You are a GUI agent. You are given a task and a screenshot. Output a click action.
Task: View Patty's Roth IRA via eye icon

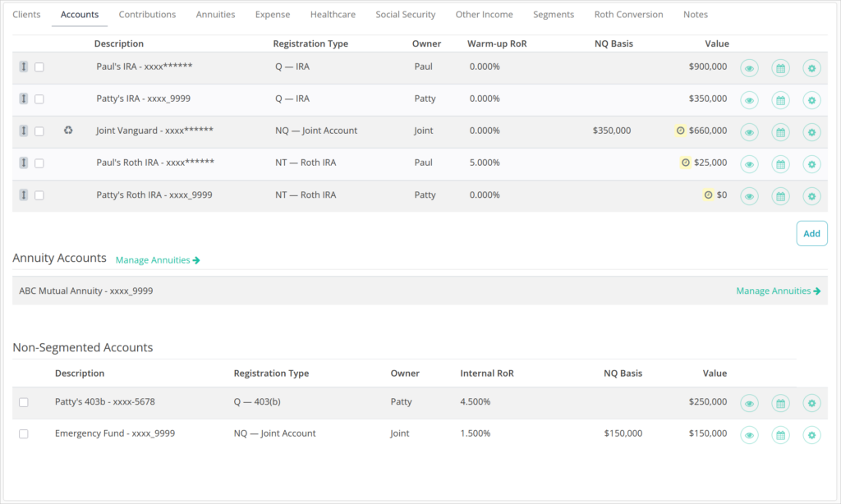[749, 196]
